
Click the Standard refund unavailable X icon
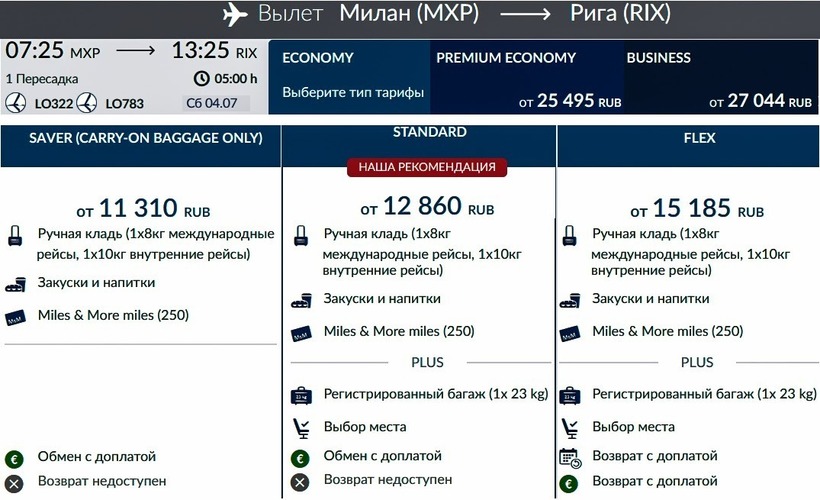[301, 481]
